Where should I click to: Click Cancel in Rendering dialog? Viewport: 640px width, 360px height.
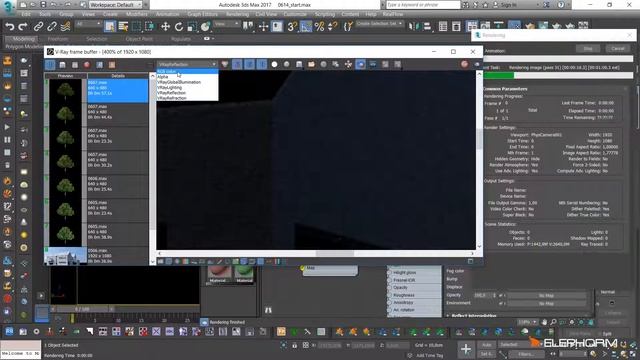click(x=618, y=48)
